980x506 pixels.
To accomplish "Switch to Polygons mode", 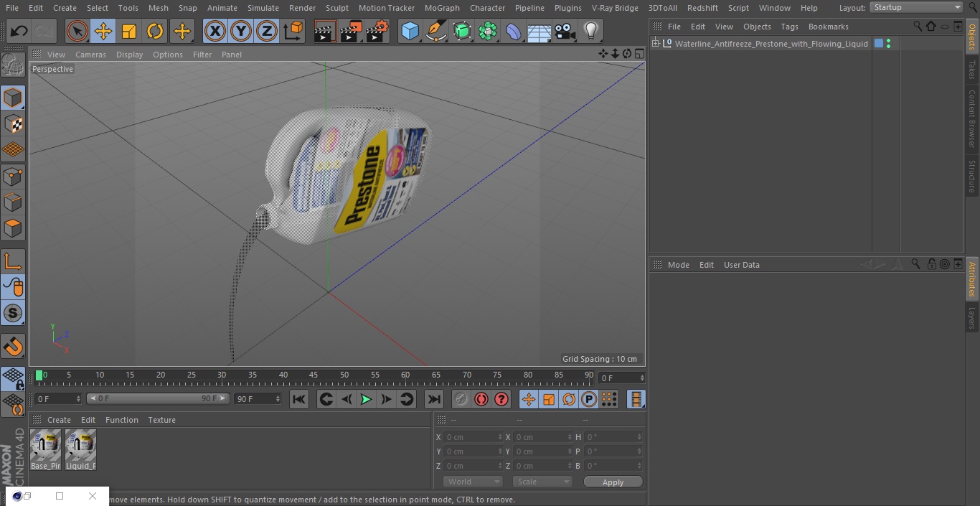I will (13, 229).
